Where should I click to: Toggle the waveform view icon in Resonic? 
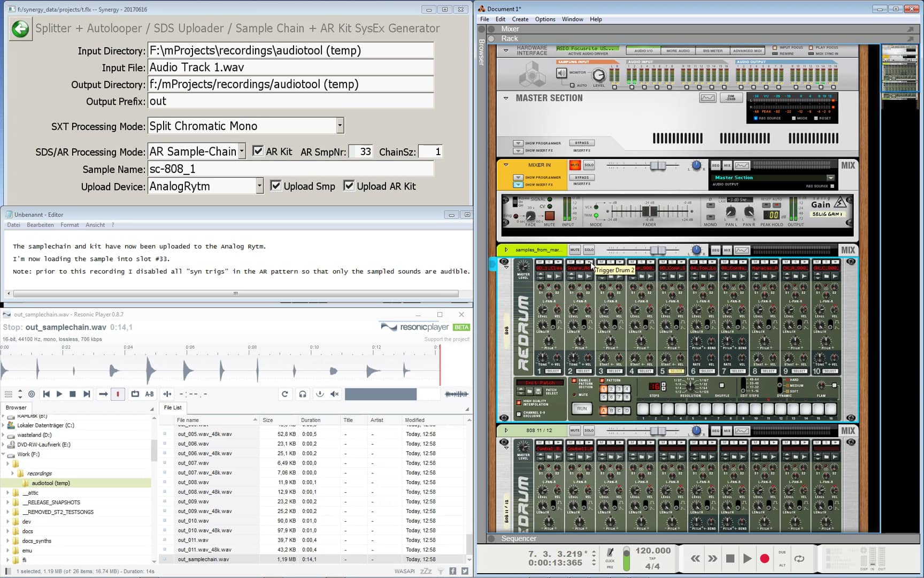[x=457, y=394]
